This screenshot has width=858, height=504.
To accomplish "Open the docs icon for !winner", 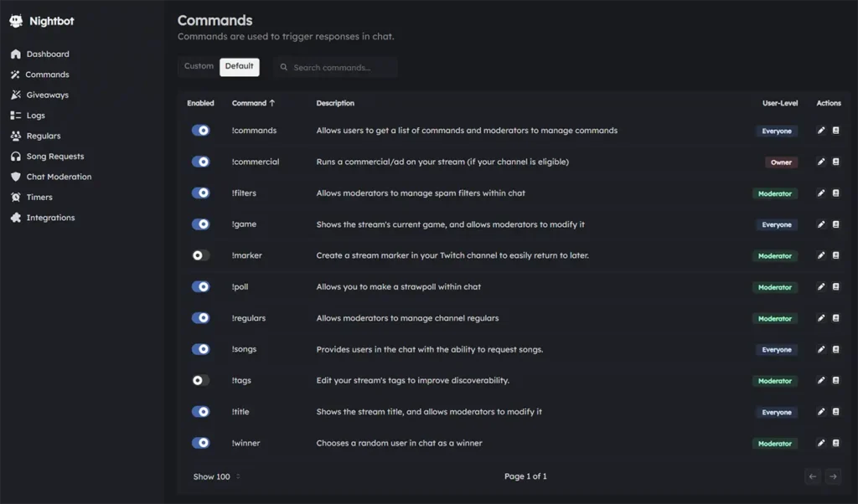I will pos(835,444).
